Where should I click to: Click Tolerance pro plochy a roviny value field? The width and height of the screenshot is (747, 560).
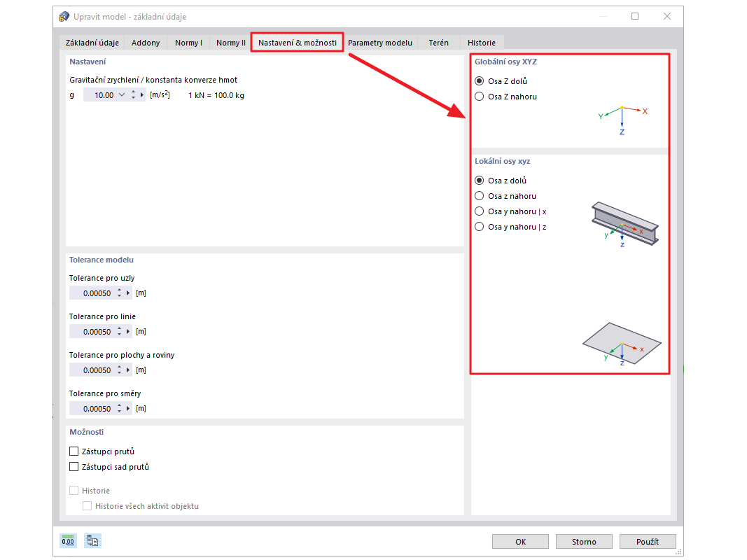(92, 370)
